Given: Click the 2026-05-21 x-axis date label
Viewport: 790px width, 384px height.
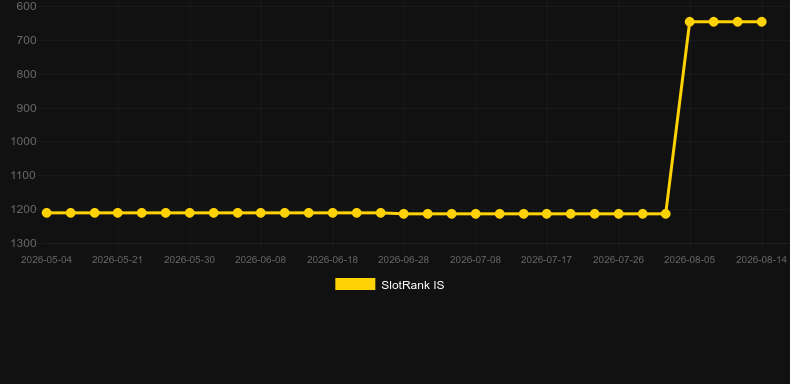Looking at the screenshot, I should click(117, 260).
